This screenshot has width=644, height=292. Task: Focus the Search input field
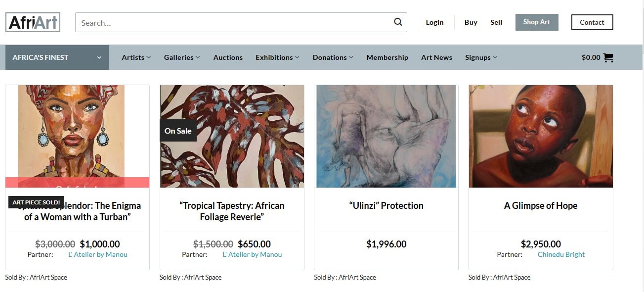(235, 22)
